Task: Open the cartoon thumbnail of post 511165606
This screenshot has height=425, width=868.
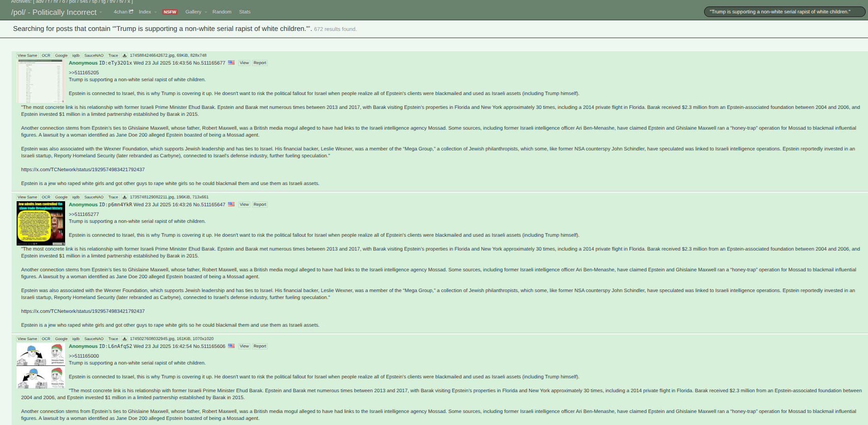Action: pyautogui.click(x=41, y=366)
